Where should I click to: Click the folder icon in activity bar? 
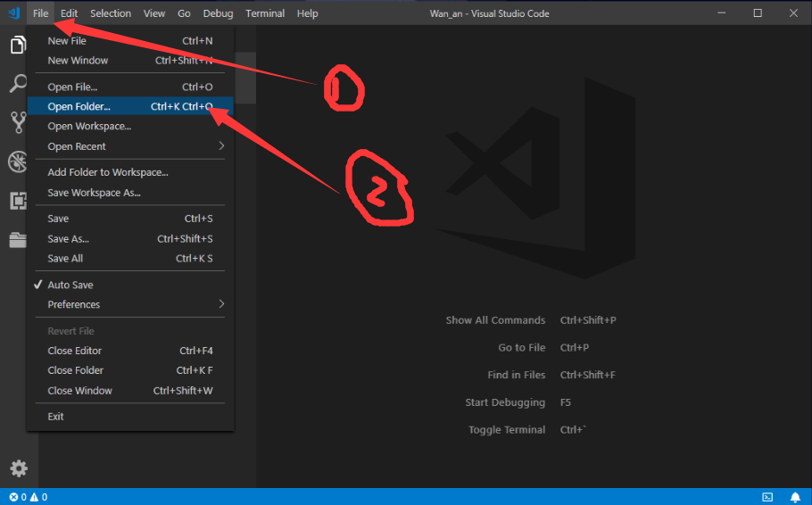click(18, 240)
